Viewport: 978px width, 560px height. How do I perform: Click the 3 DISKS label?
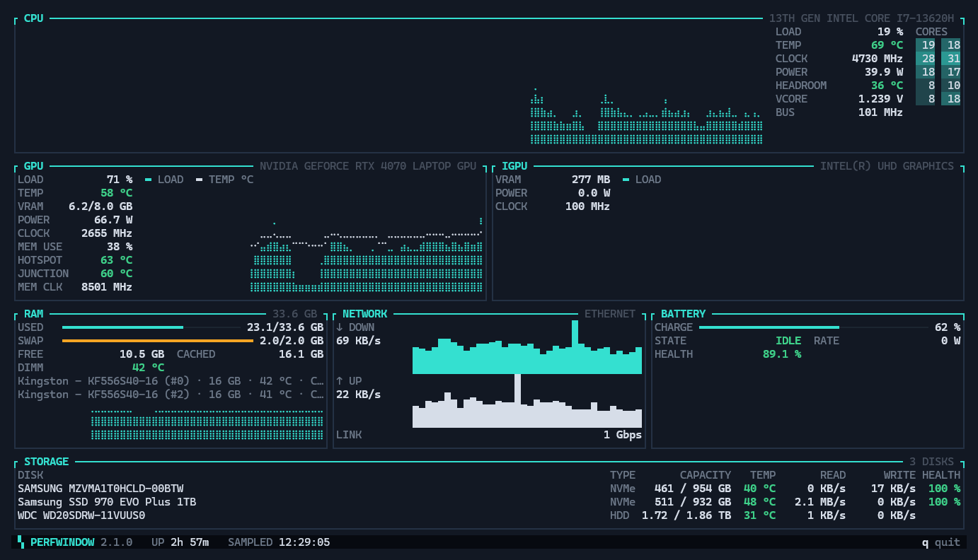coord(932,462)
